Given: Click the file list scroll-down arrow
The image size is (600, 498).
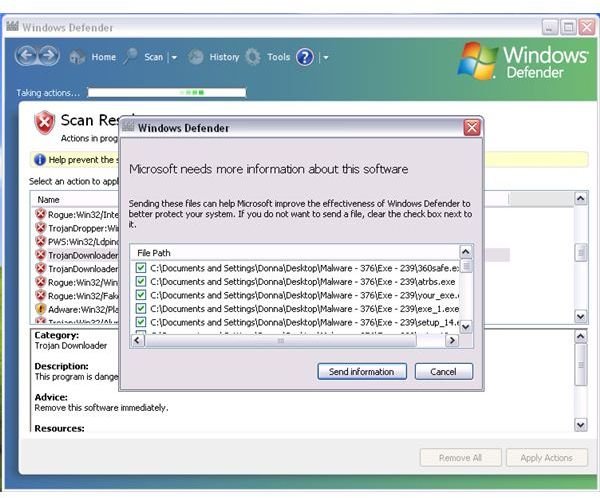Looking at the screenshot, I should point(466,327).
